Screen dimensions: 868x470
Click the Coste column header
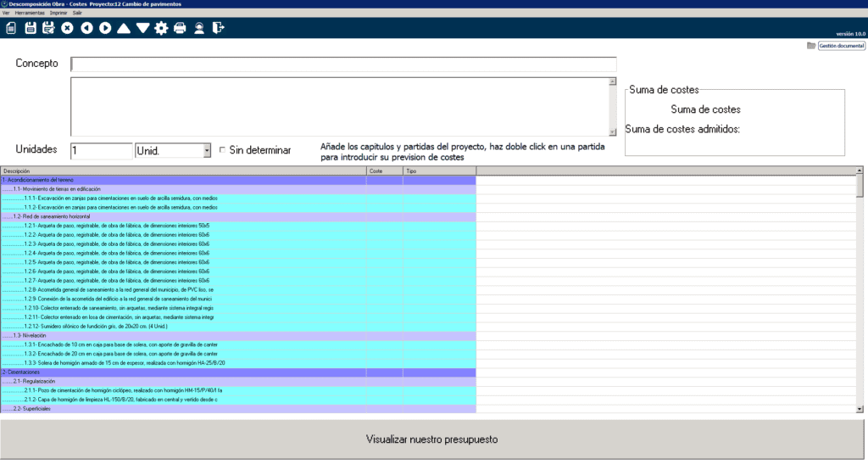(x=383, y=171)
